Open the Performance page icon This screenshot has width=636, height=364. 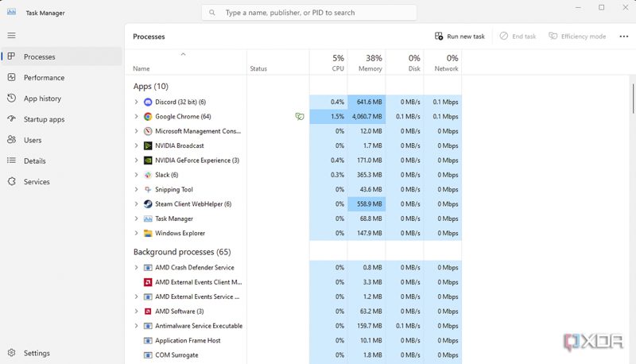click(11, 77)
